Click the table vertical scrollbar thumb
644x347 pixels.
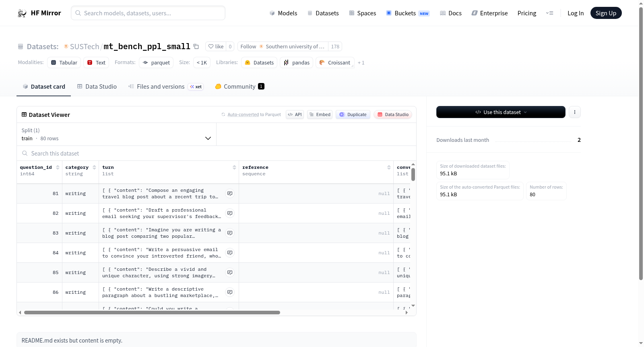[413, 174]
